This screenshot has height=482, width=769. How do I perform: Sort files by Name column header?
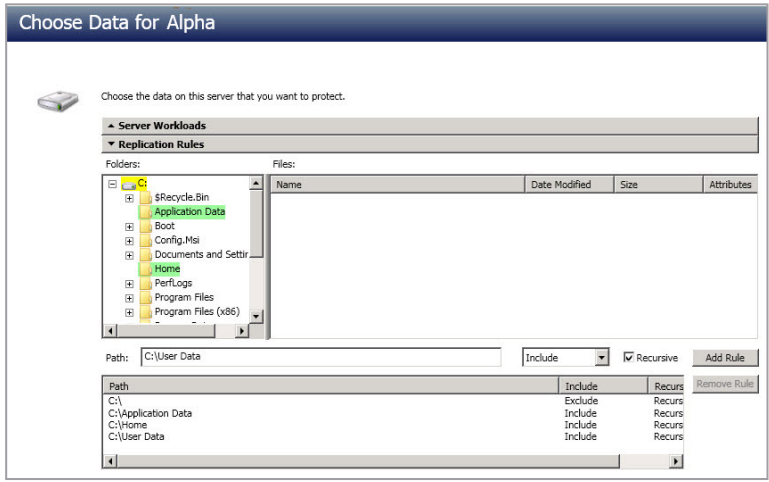[x=397, y=185]
